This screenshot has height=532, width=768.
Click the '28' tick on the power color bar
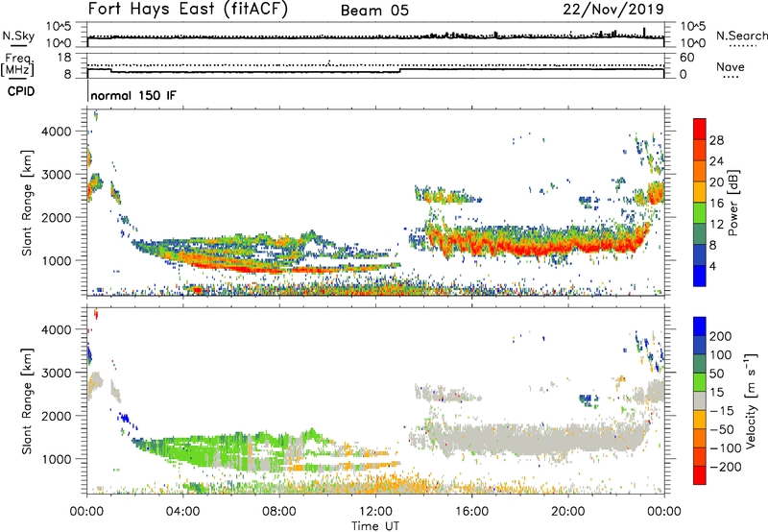point(716,140)
